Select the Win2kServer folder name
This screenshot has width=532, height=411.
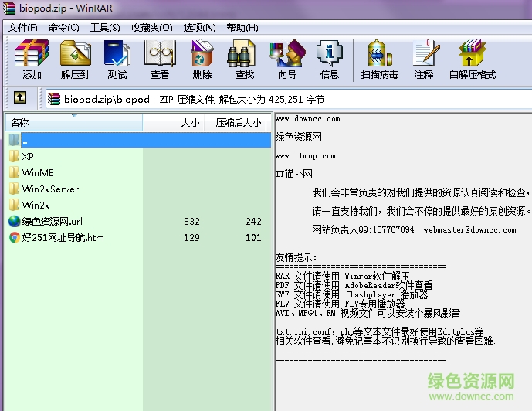(x=50, y=189)
